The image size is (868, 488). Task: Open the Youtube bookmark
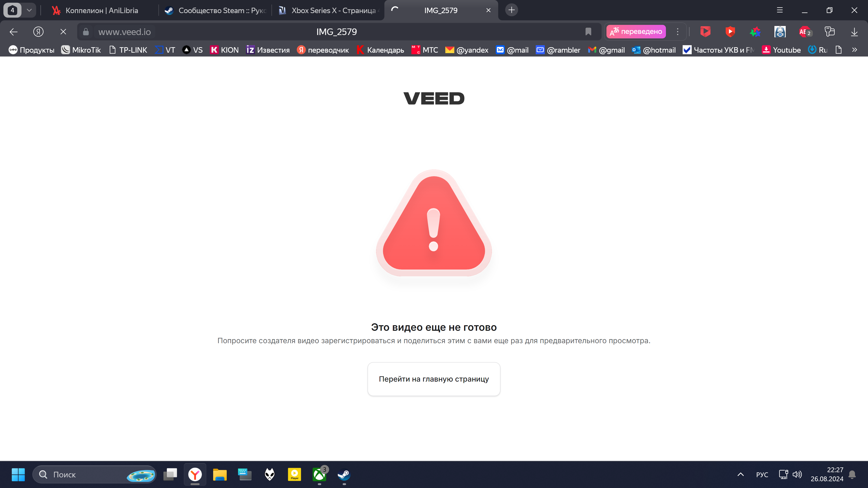(781, 50)
